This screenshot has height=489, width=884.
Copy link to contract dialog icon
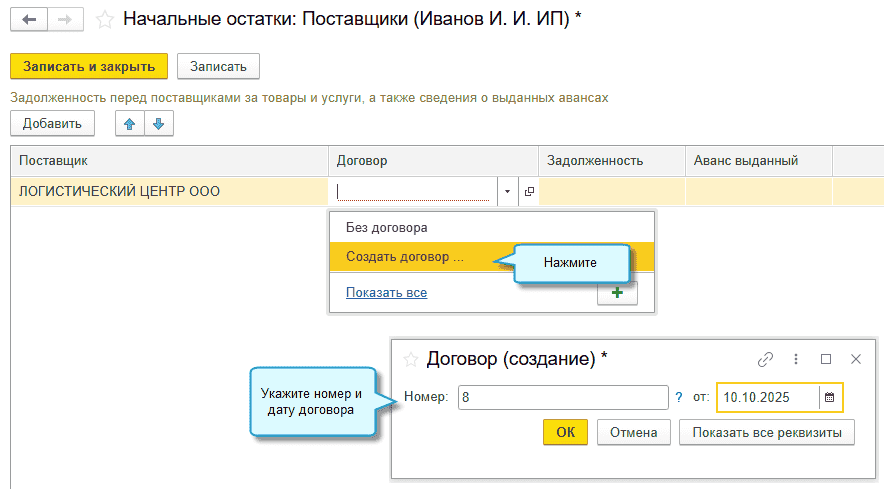[x=765, y=359]
